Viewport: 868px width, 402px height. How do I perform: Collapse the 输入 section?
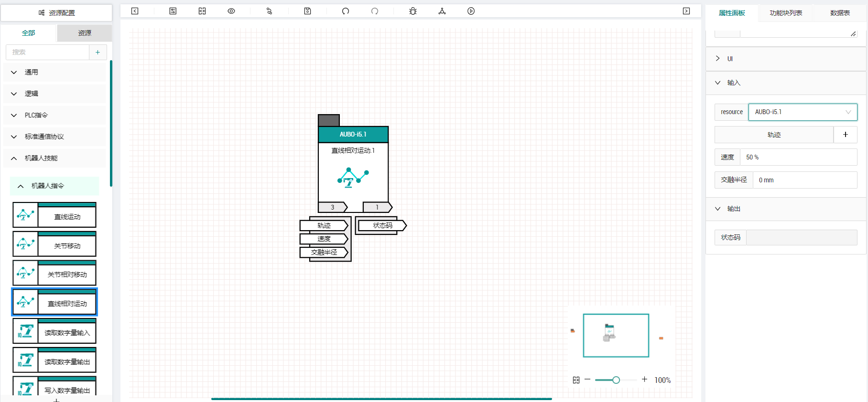click(786, 83)
